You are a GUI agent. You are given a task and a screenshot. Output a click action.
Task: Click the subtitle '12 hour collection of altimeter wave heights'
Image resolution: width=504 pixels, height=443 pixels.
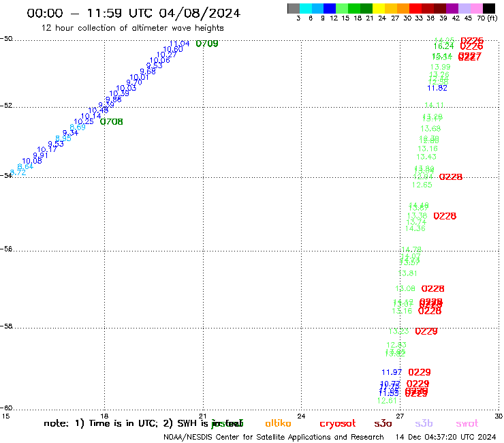click(x=132, y=28)
